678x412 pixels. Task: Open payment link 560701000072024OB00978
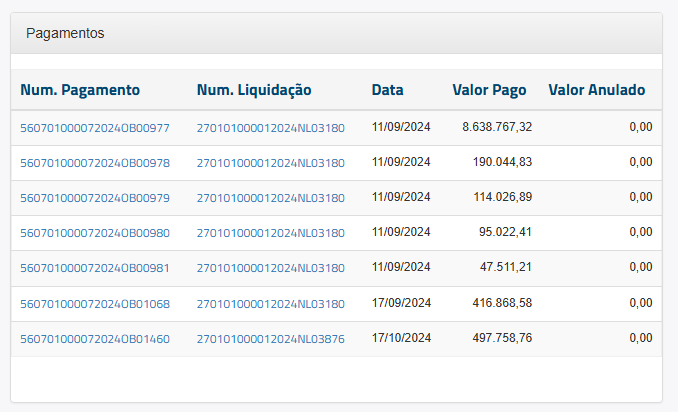tap(95, 163)
